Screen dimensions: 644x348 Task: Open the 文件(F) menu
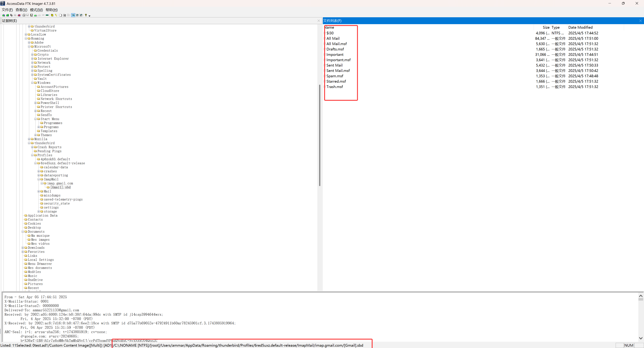(7, 10)
